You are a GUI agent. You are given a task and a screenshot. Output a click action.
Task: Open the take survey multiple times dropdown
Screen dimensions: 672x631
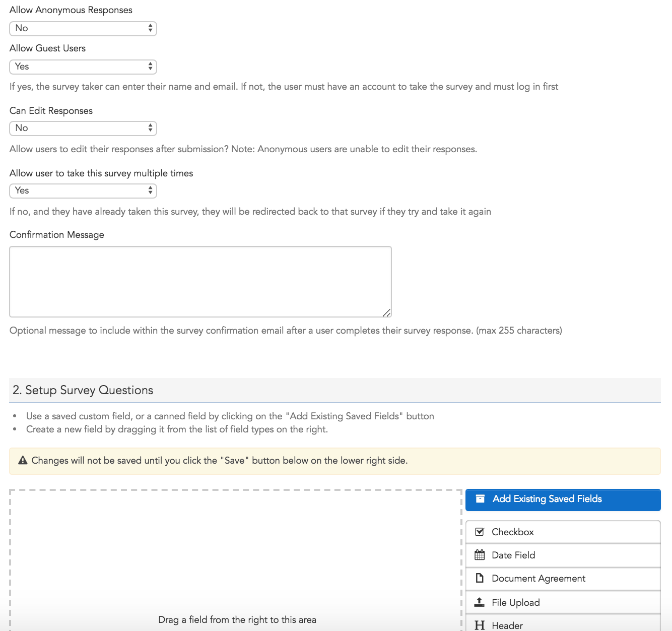tap(83, 191)
